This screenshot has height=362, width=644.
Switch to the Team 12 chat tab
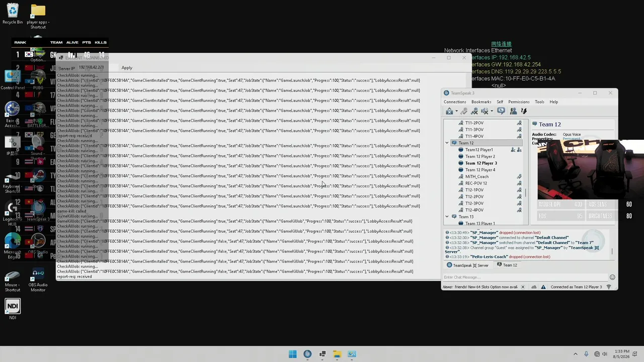(507, 265)
